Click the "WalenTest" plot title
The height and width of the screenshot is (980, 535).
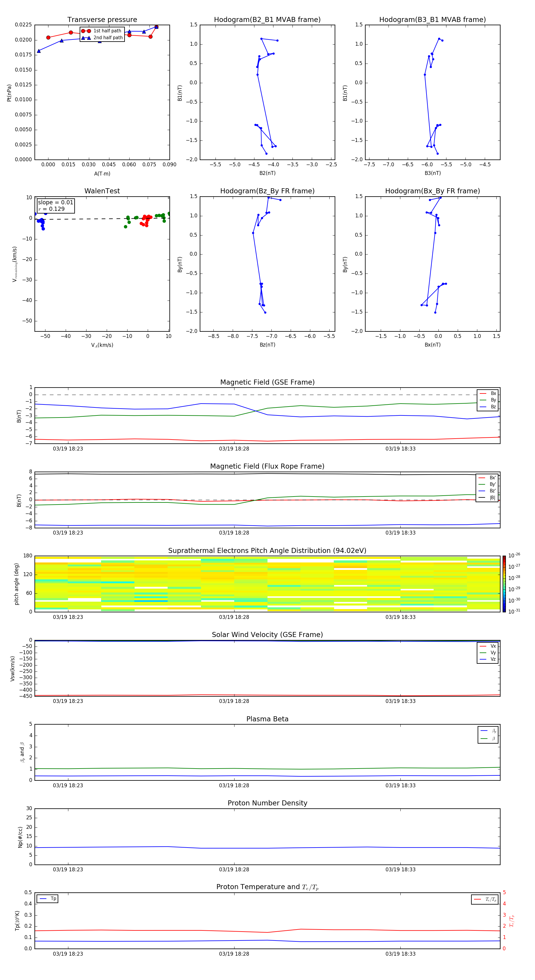(102, 191)
